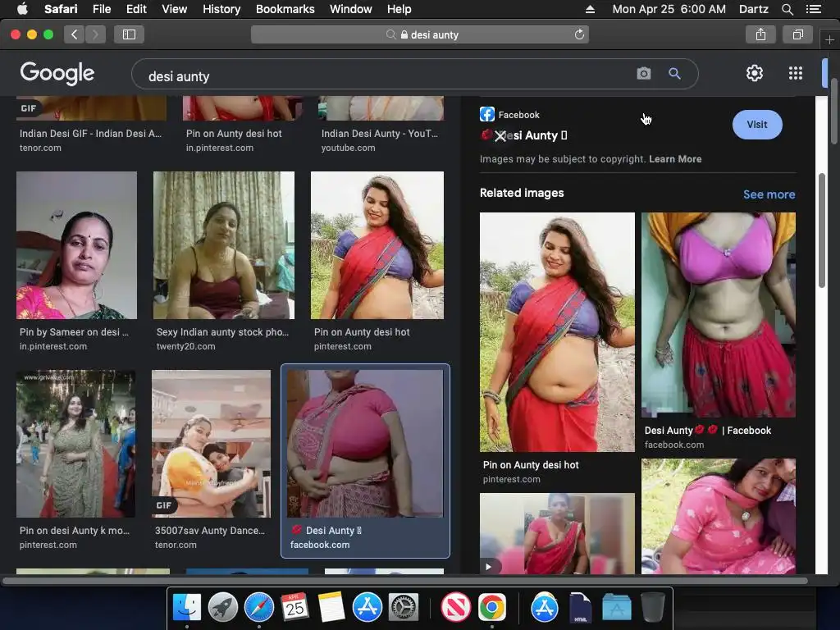Open the Learn More copyright link
Screen dimensions: 840x630
[675, 159]
